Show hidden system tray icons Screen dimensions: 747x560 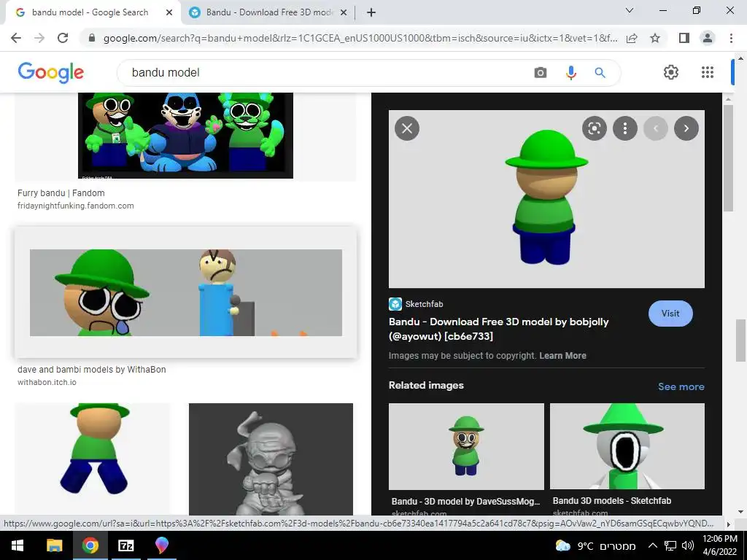653,545
